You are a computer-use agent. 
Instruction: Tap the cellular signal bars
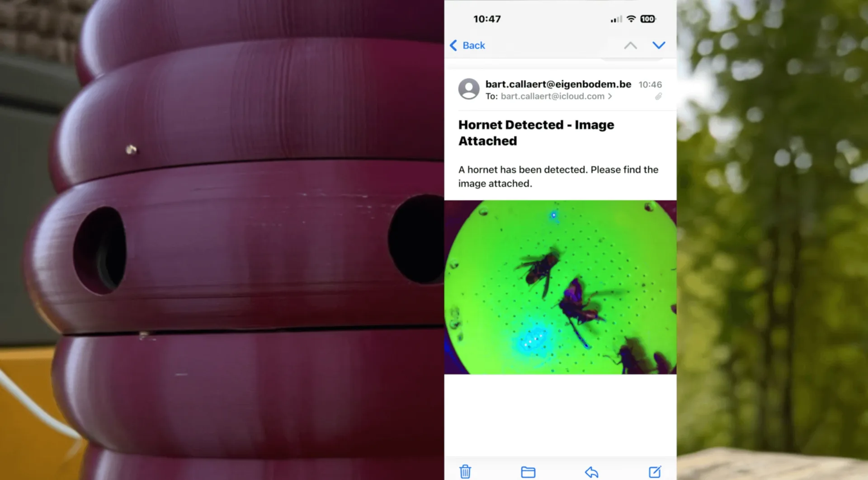pos(616,19)
